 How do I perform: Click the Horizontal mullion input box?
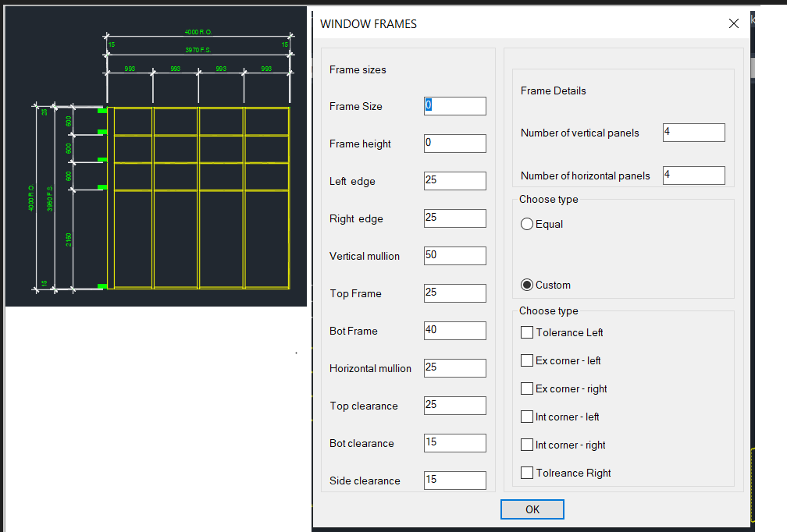point(455,368)
